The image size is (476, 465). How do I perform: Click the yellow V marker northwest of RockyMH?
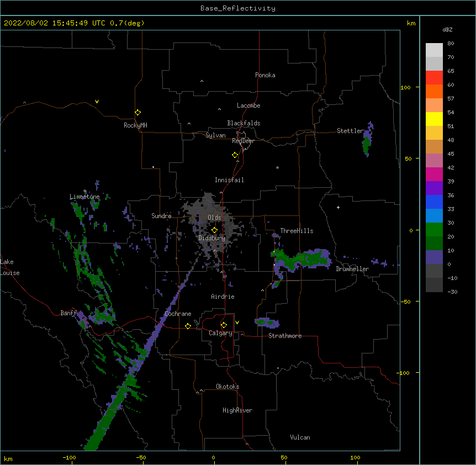(x=97, y=102)
